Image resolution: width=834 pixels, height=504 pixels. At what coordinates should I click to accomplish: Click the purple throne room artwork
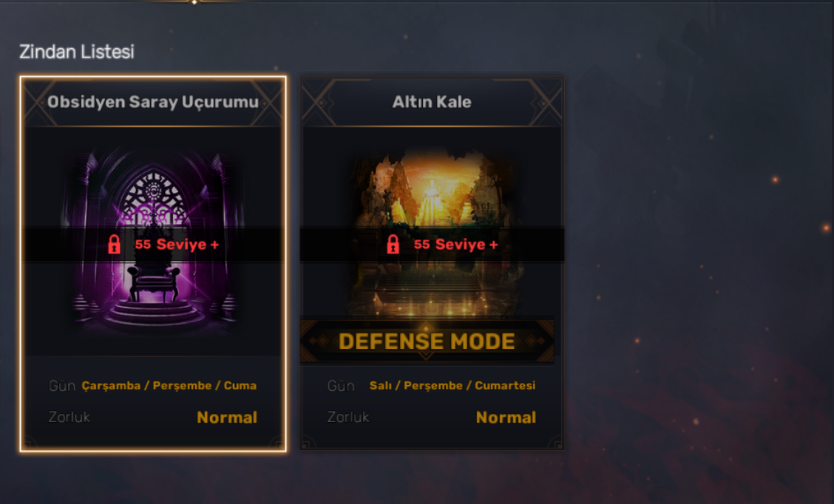153,240
